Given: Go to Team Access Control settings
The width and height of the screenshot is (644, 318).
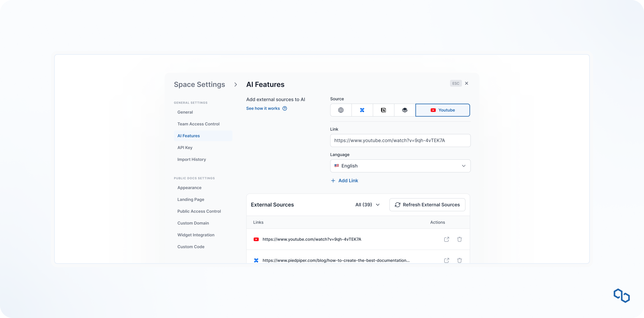Looking at the screenshot, I should (198, 124).
